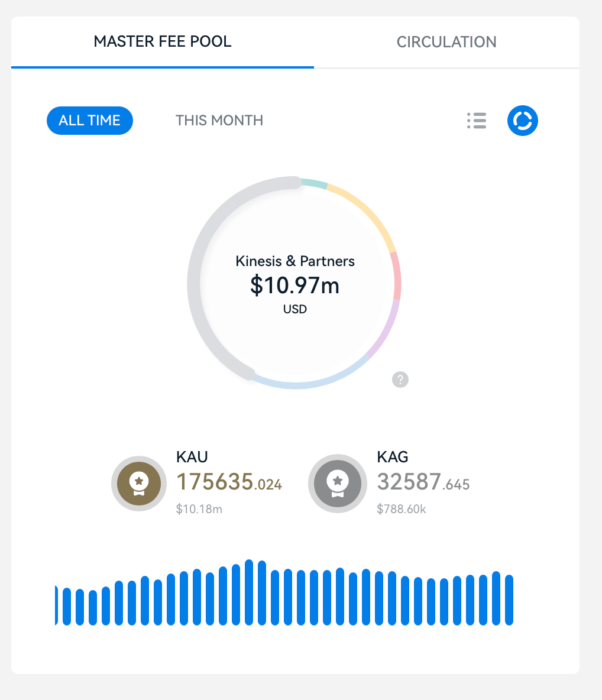Click the KAU label

(x=192, y=457)
